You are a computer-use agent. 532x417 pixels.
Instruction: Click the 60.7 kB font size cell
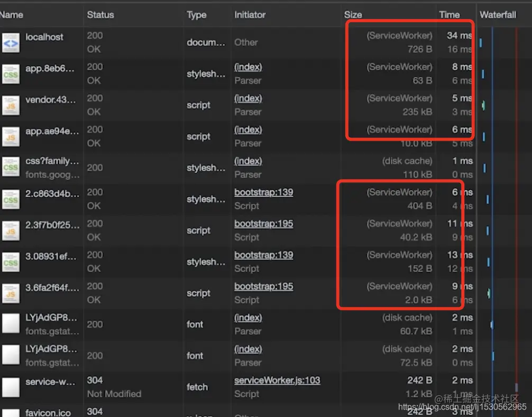coord(416,331)
